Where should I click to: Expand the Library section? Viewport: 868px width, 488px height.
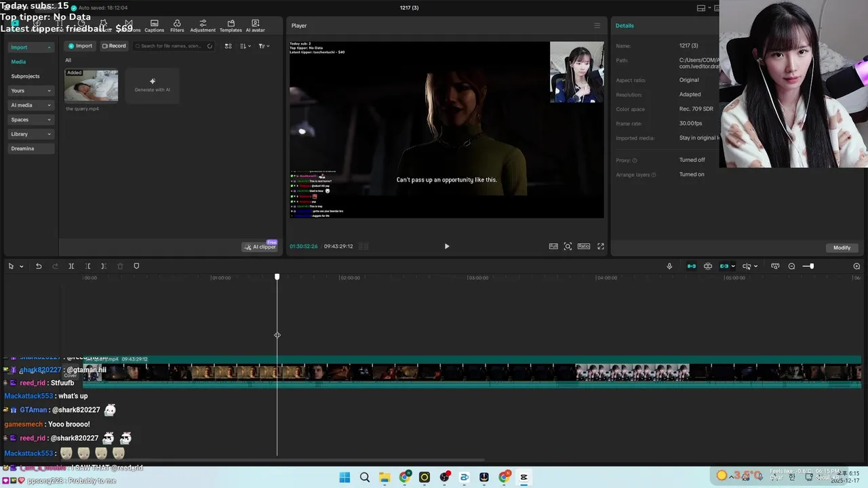(31, 134)
